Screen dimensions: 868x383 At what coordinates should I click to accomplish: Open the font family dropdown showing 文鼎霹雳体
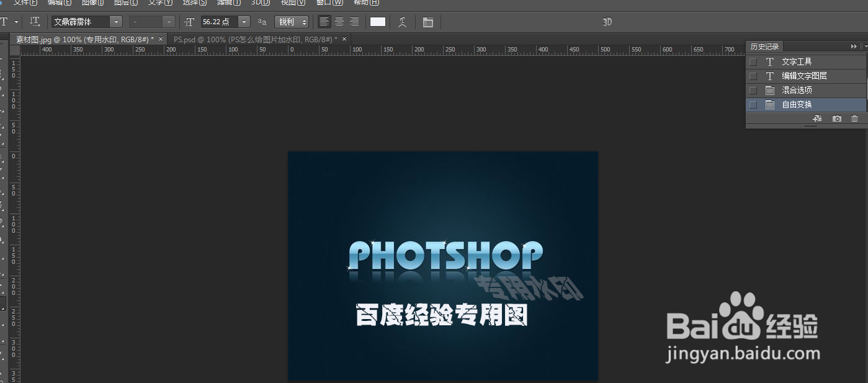[x=116, y=22]
